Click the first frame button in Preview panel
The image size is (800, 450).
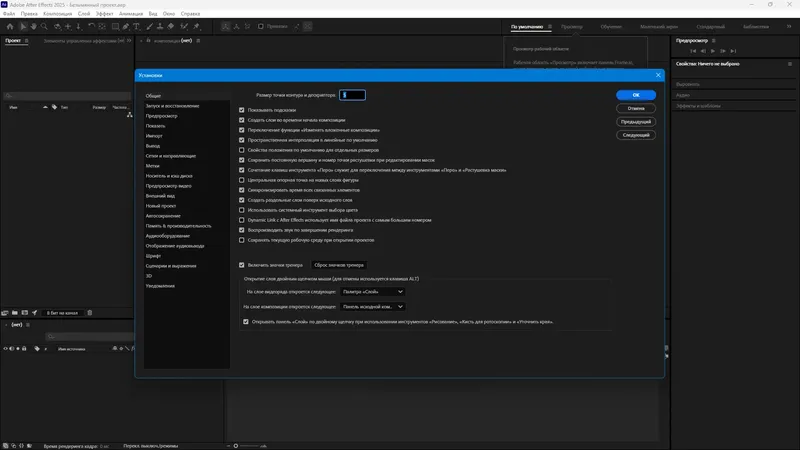coord(693,51)
